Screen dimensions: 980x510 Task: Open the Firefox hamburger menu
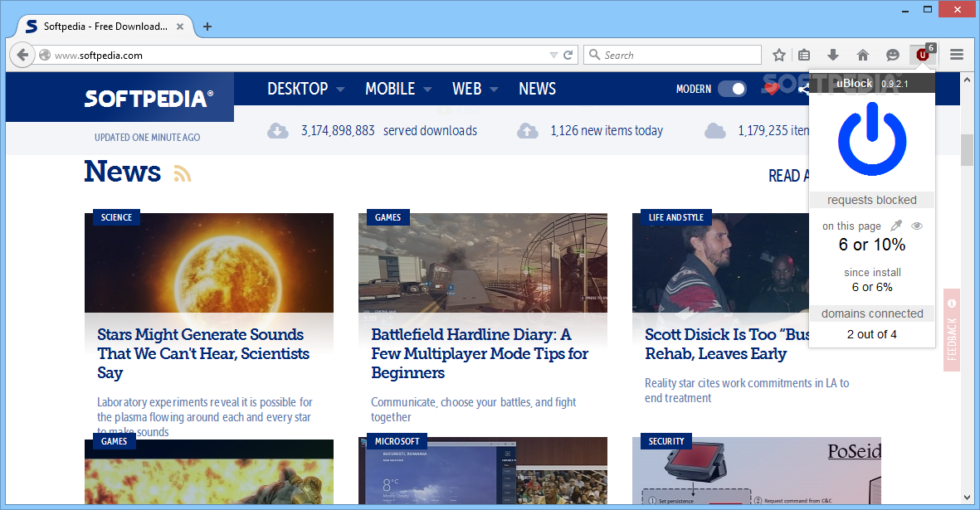pyautogui.click(x=956, y=55)
